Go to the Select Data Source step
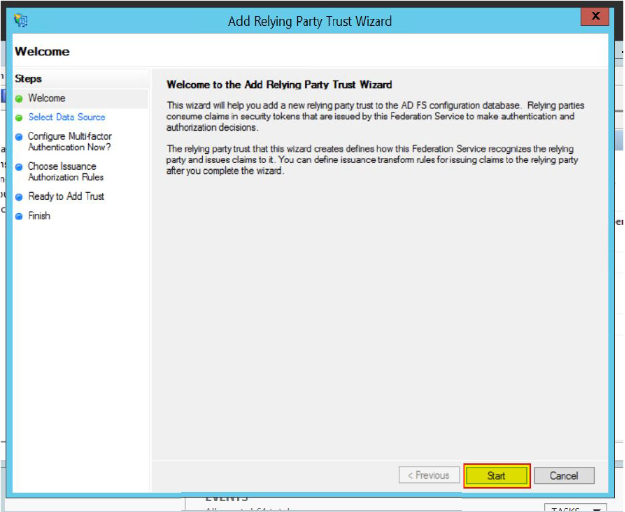Viewport: 625px width, 512px height. tap(66, 117)
